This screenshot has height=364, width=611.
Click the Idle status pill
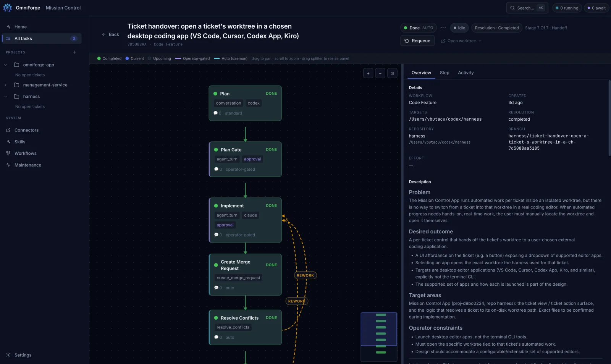click(459, 28)
